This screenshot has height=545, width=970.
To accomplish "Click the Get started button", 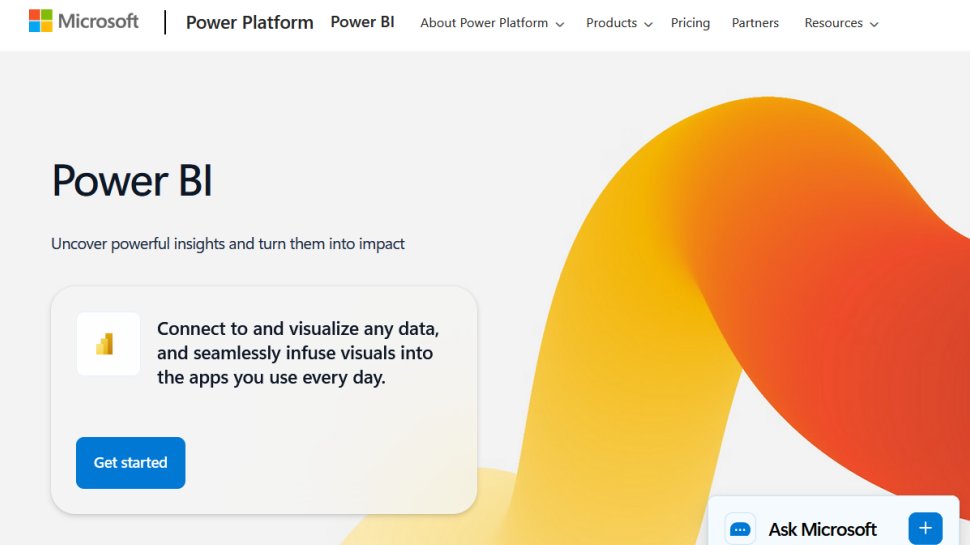I will point(131,463).
